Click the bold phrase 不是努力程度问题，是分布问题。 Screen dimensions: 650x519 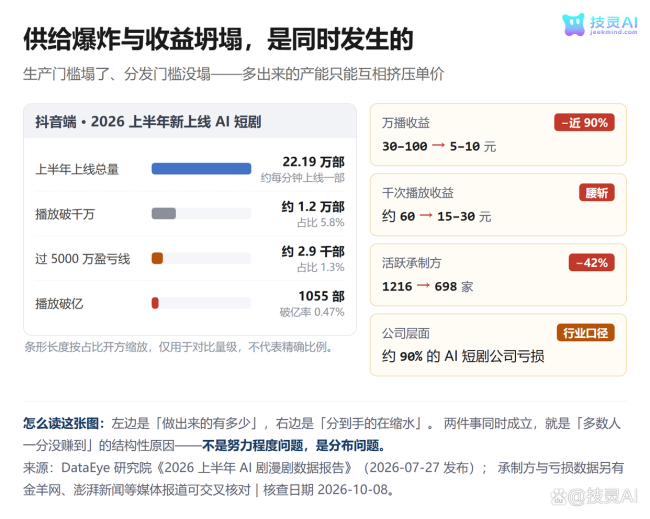(x=295, y=446)
